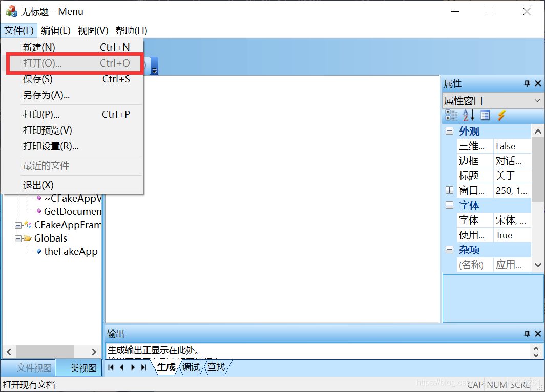
Task: Click the class view horizontal scrollbar thumb
Action: [45, 352]
